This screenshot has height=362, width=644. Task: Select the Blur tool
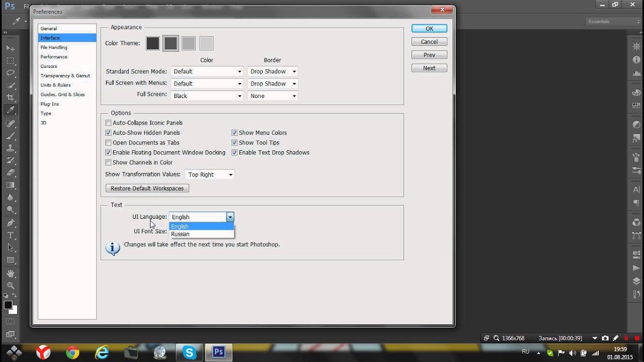pyautogui.click(x=11, y=198)
